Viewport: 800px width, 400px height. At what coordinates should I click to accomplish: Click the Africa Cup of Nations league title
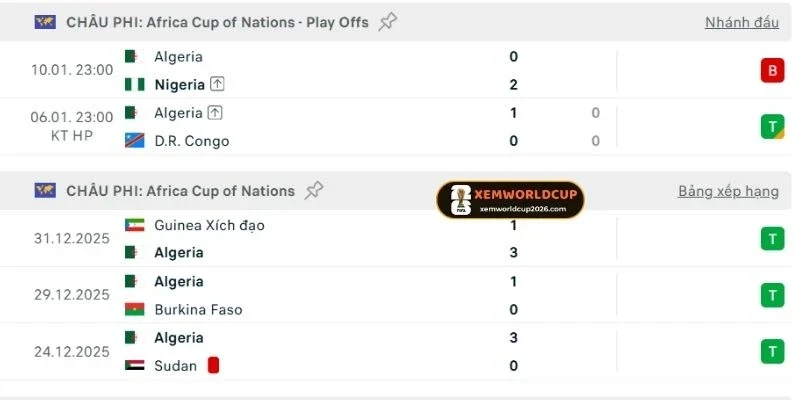pos(180,190)
